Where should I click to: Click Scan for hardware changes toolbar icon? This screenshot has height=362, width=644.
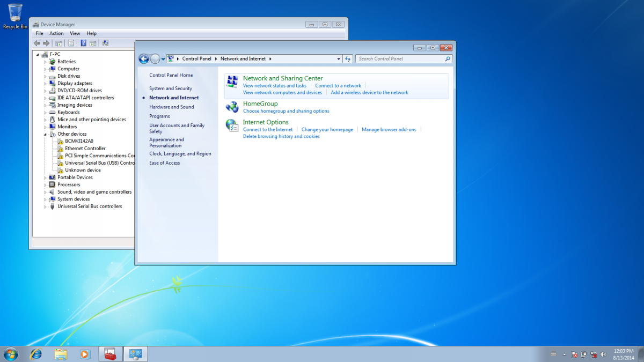pyautogui.click(x=105, y=43)
